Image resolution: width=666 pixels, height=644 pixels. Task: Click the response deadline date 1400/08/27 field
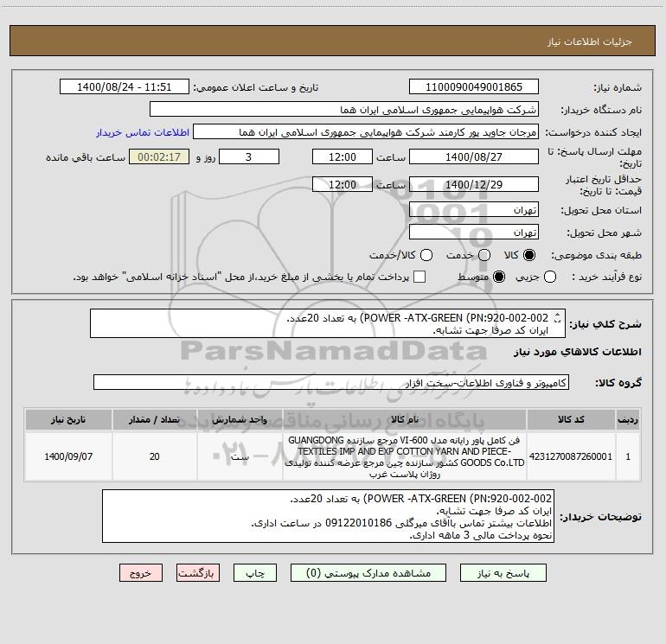pos(474,156)
